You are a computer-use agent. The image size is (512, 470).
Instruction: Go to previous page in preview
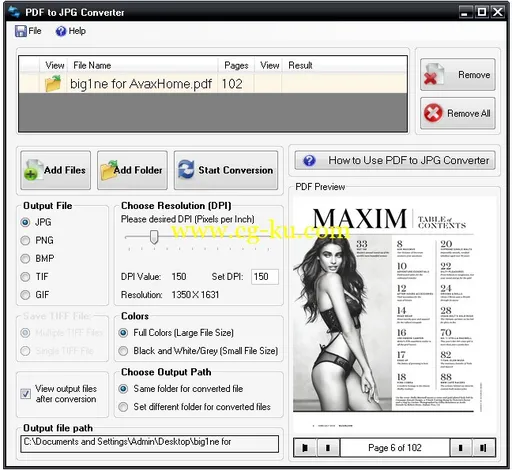(328, 448)
